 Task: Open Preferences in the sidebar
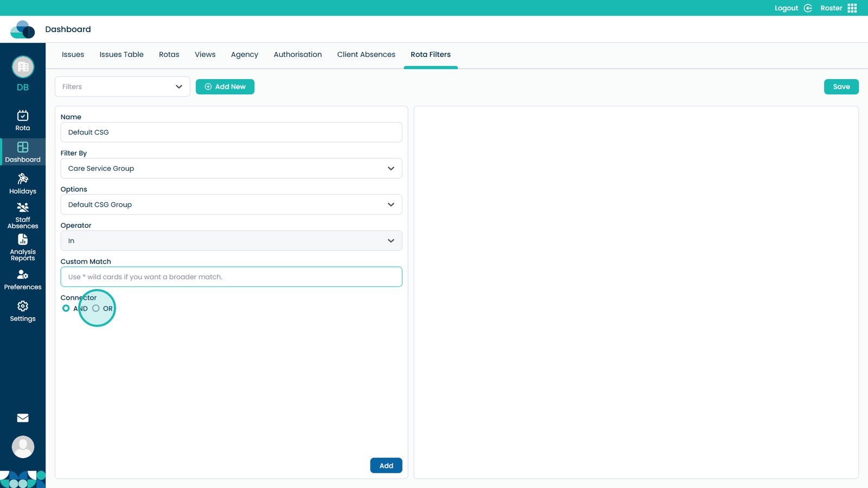pyautogui.click(x=23, y=275)
